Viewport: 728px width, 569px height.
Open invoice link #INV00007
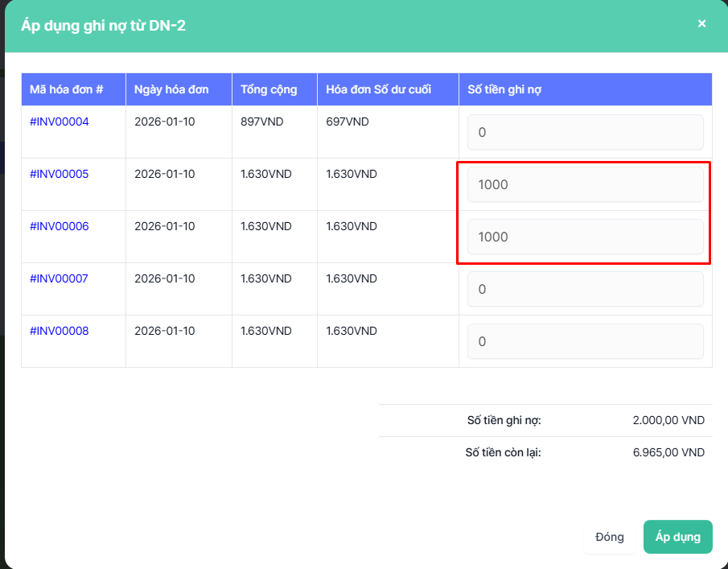[60, 279]
